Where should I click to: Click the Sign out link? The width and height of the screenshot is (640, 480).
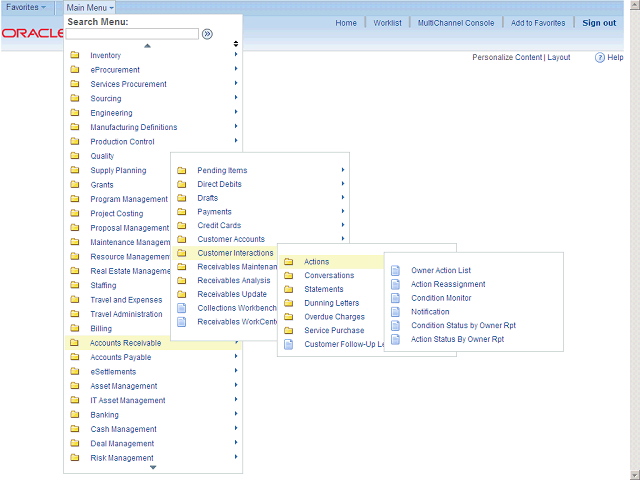click(x=599, y=23)
